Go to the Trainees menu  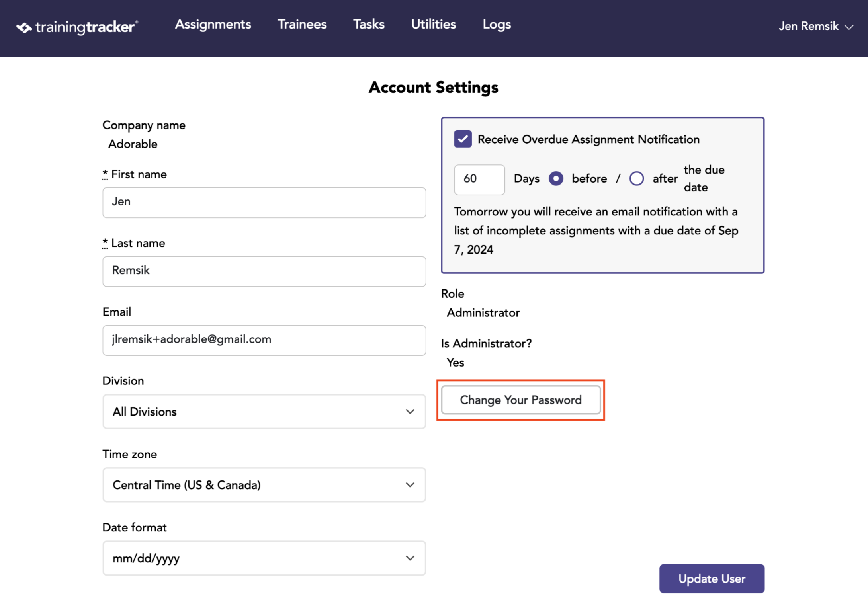[x=302, y=25]
